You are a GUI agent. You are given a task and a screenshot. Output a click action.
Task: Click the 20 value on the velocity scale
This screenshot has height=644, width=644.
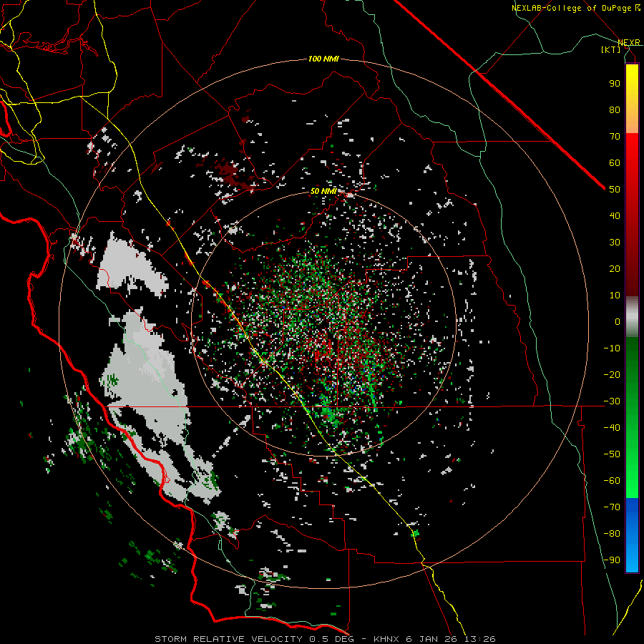pos(615,268)
